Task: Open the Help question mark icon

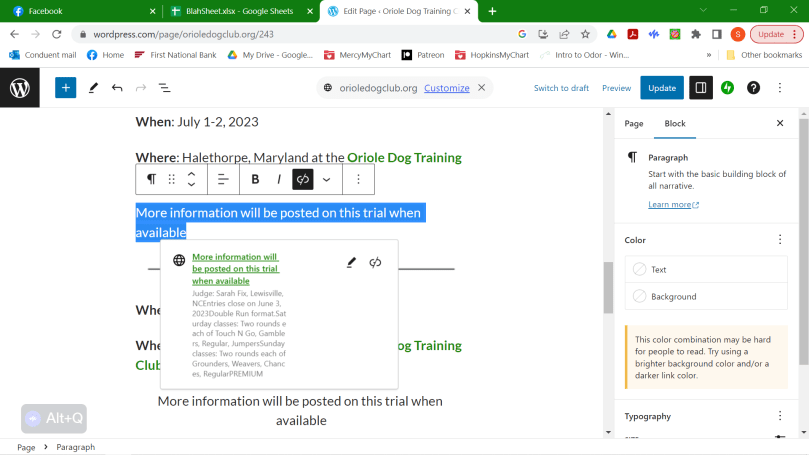Action: tap(754, 88)
